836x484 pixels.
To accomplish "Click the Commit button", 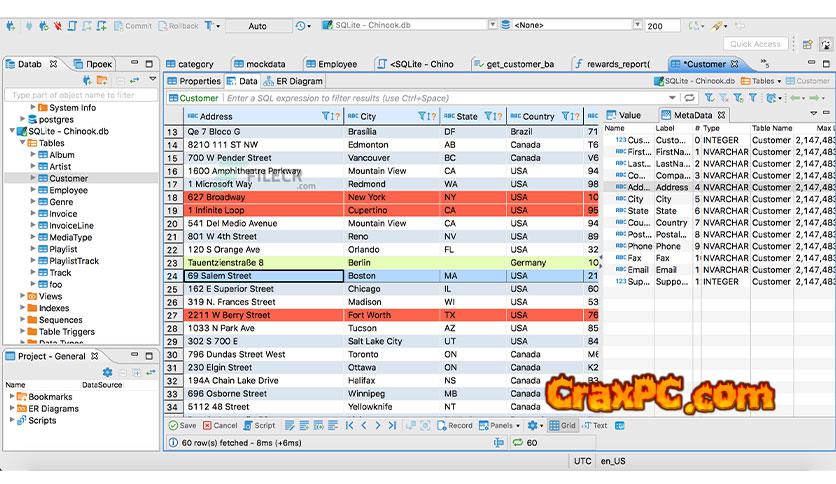I will (x=133, y=26).
